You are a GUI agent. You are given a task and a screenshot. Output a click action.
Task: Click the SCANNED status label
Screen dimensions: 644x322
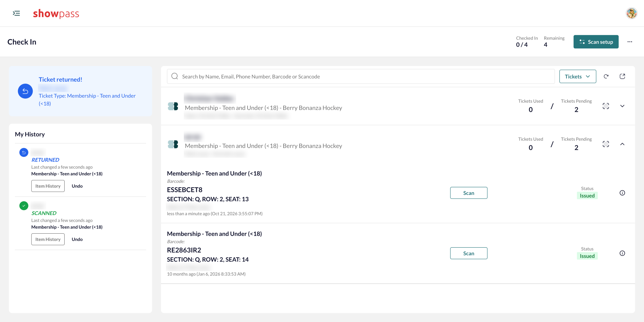click(44, 213)
